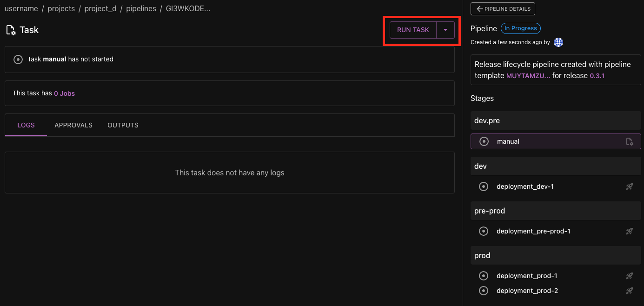Click status circle of deployment_pre-prod-1

(484, 231)
